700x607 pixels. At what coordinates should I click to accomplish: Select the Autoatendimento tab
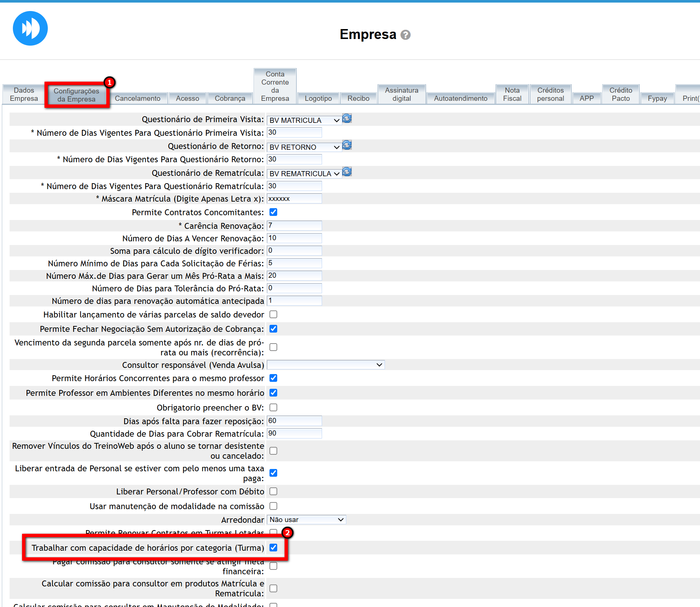pyautogui.click(x=460, y=98)
